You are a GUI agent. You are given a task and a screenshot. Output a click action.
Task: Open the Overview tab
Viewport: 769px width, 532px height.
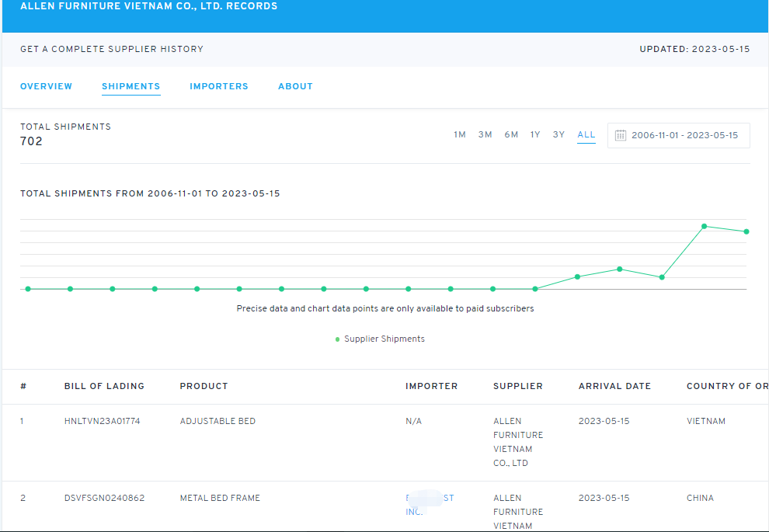click(46, 86)
